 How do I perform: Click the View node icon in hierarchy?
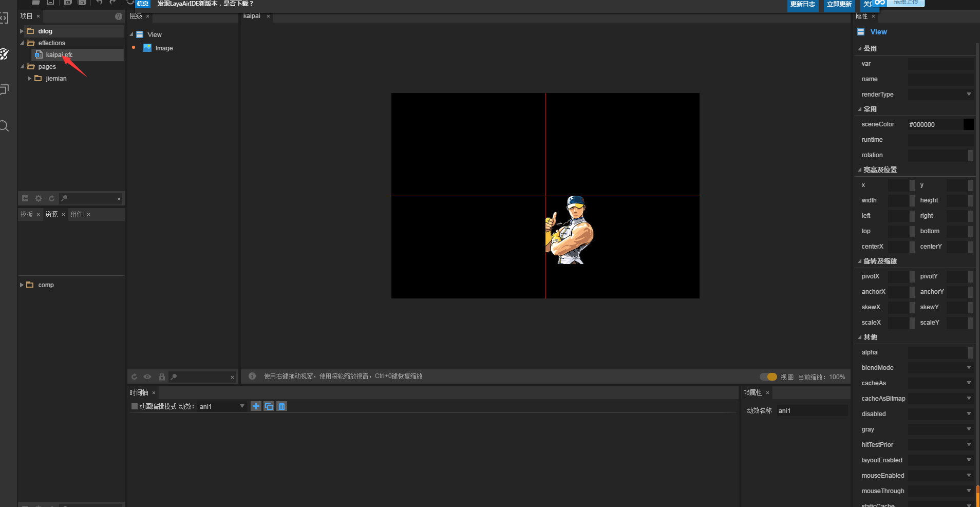(x=140, y=34)
